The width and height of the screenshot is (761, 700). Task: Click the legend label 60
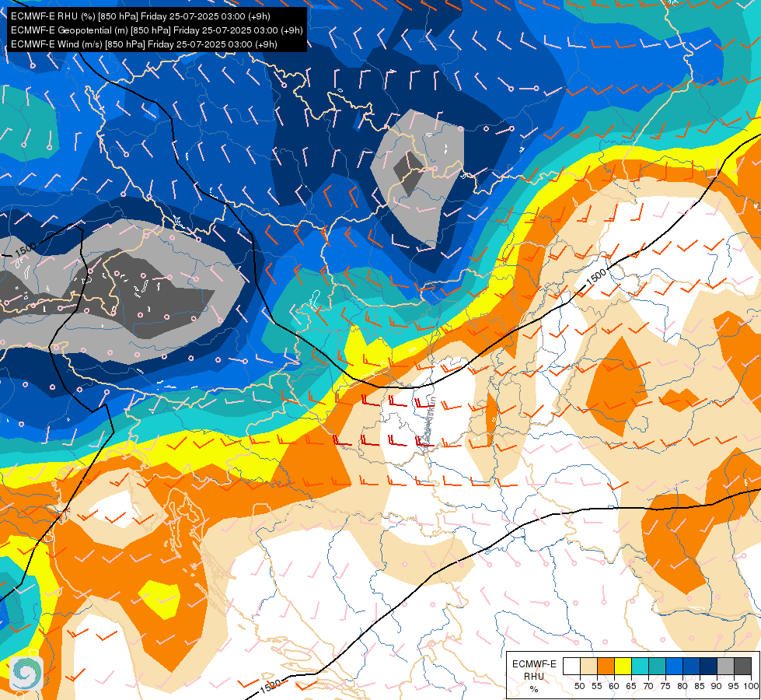(614, 686)
